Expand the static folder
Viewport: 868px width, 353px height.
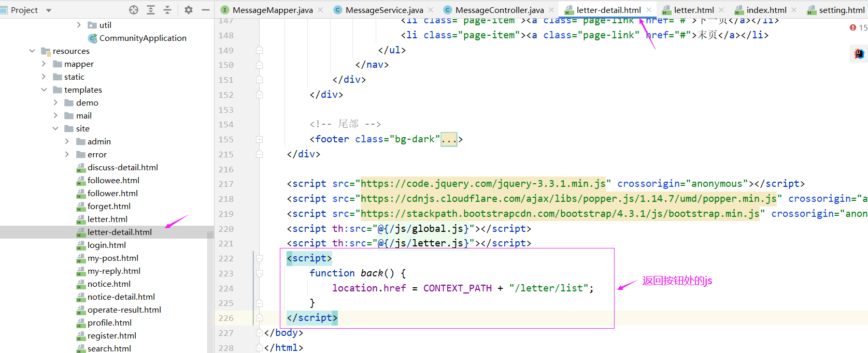(x=44, y=77)
